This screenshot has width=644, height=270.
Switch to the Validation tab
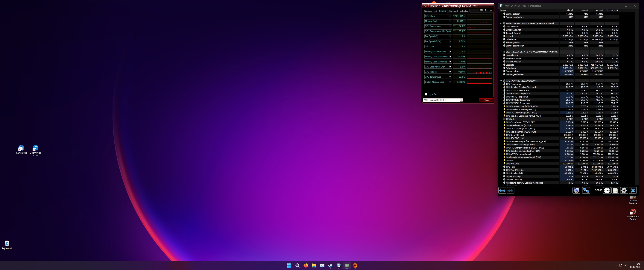pyautogui.click(x=464, y=11)
